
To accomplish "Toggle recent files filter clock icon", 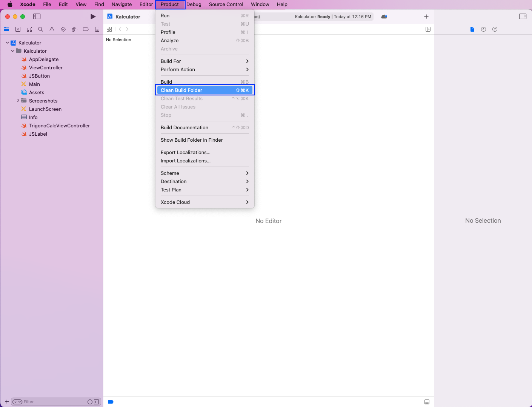I will coord(90,402).
